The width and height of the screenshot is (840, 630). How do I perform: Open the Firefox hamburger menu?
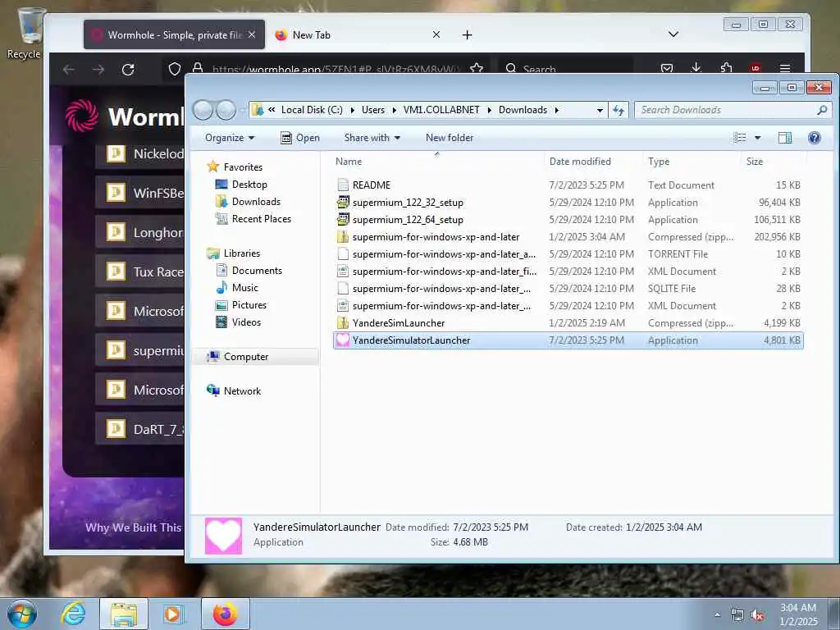785,69
